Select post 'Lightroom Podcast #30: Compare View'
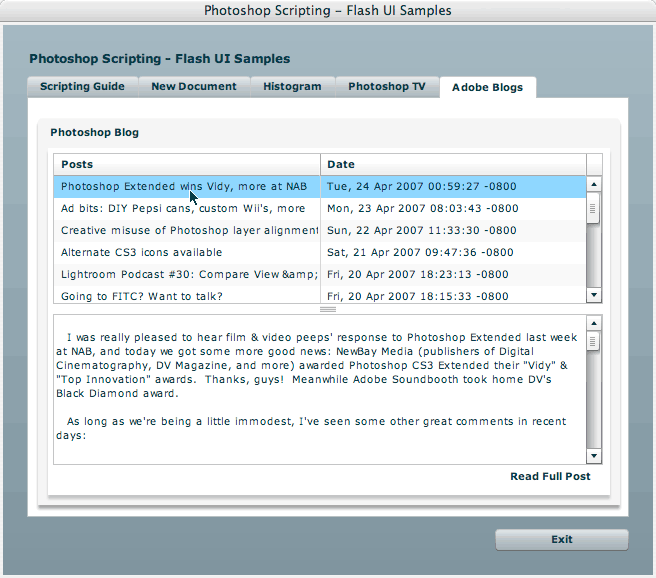Screen dimensions: 656x578 pyautogui.click(x=187, y=274)
